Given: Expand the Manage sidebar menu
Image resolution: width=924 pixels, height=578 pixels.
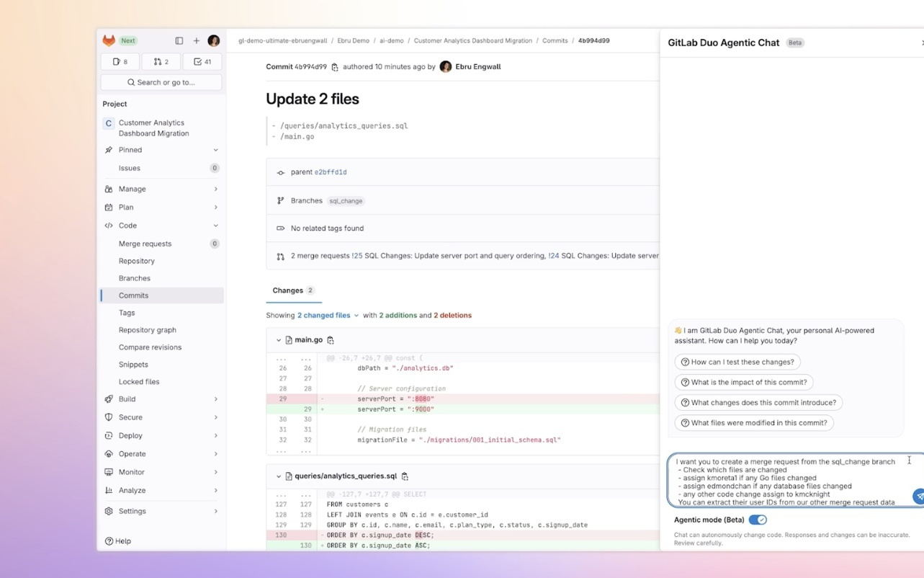Looking at the screenshot, I should tap(161, 189).
